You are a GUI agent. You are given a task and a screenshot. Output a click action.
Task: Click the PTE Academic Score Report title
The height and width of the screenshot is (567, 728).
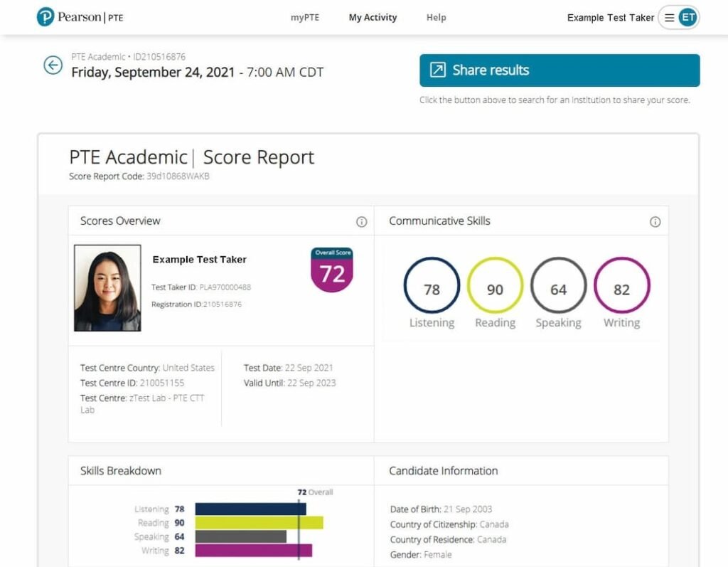pyautogui.click(x=192, y=157)
